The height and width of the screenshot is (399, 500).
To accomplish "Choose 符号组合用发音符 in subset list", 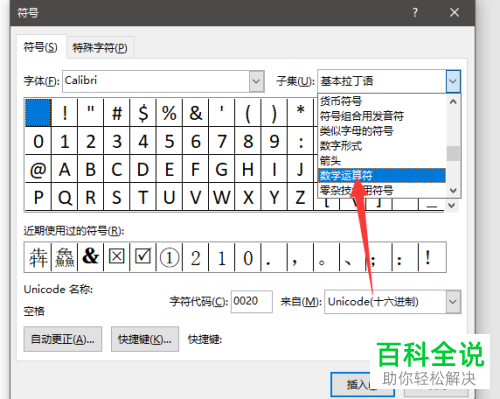I will coord(362,116).
